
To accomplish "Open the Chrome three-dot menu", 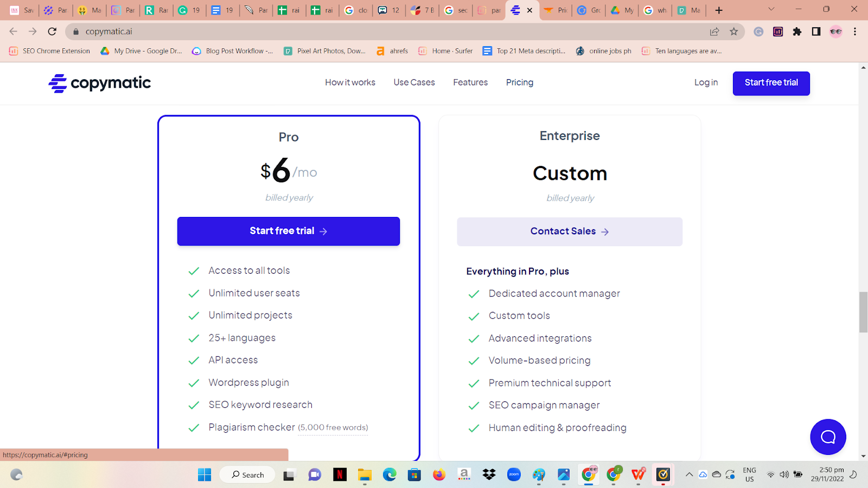I will click(x=855, y=31).
